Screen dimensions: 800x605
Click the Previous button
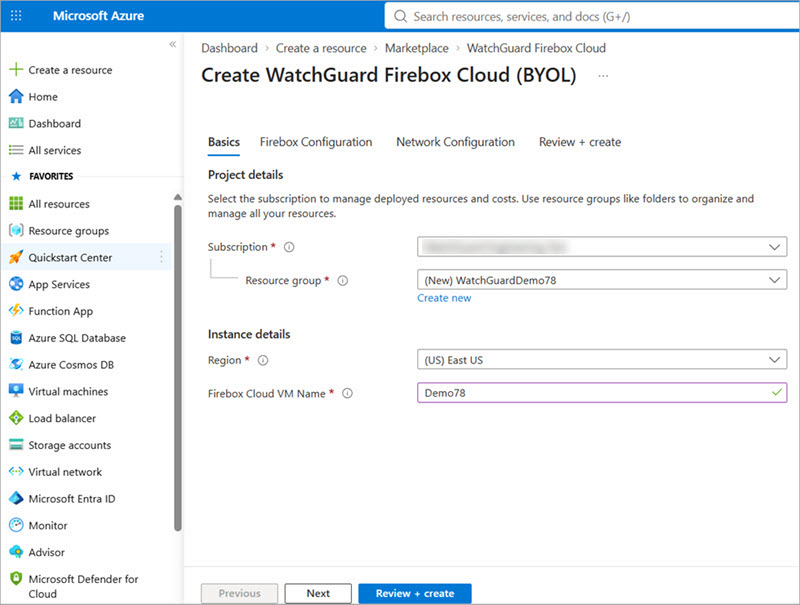point(239,593)
